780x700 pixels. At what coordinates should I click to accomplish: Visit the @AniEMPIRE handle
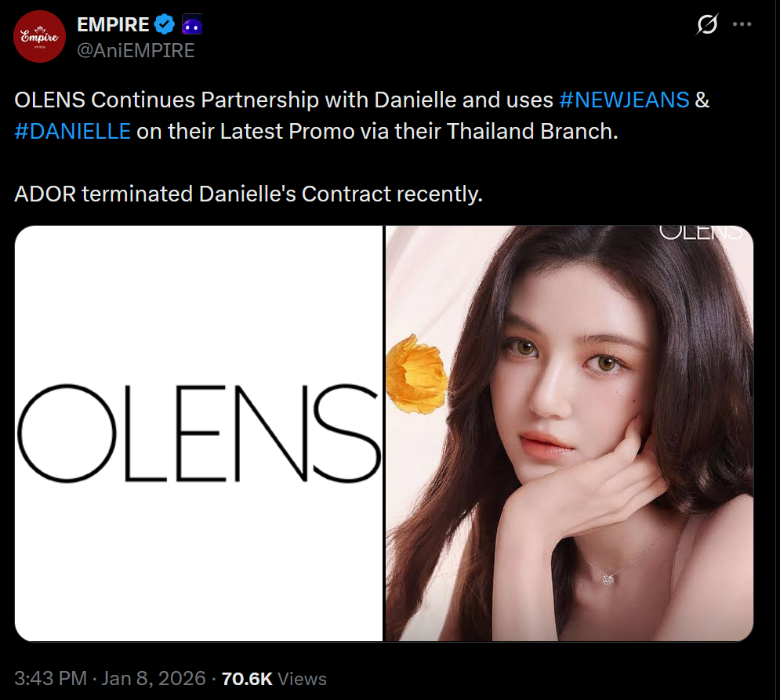pyautogui.click(x=136, y=51)
